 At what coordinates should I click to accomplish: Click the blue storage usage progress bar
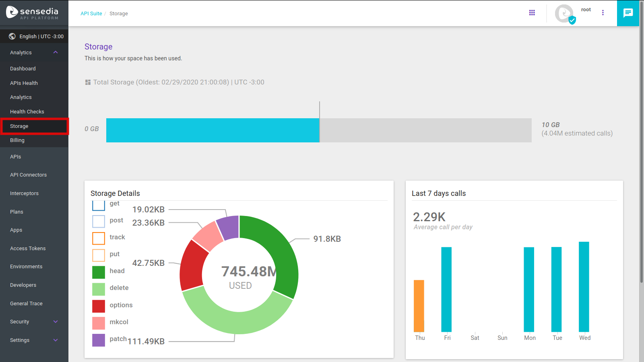coord(213,130)
